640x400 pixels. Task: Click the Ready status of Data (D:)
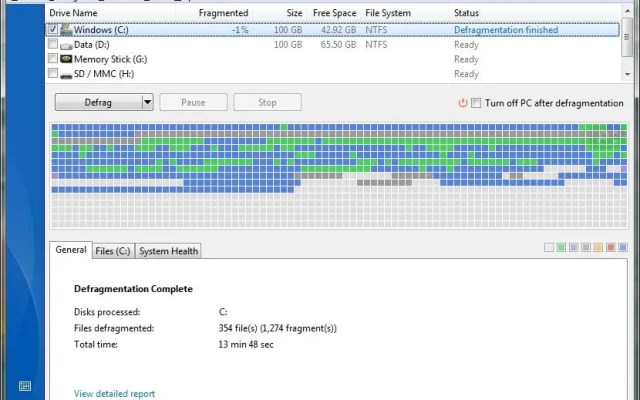[466, 44]
